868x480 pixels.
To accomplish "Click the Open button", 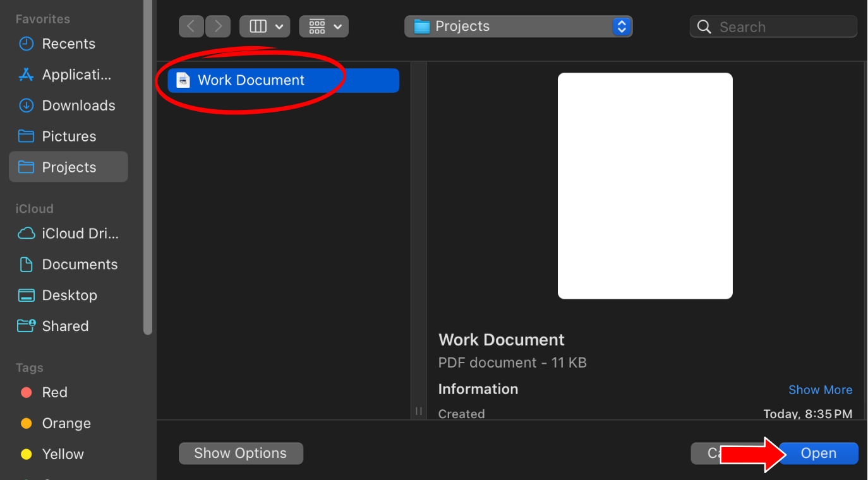I will (819, 453).
